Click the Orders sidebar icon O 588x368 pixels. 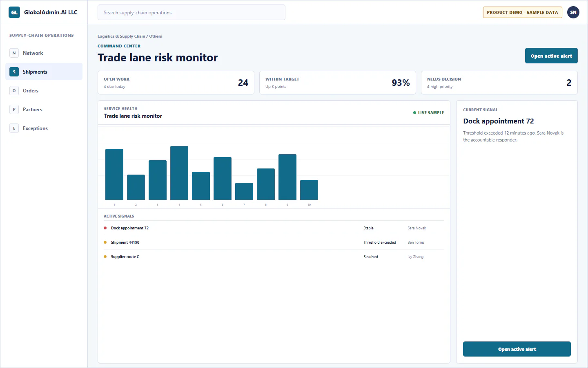click(14, 91)
